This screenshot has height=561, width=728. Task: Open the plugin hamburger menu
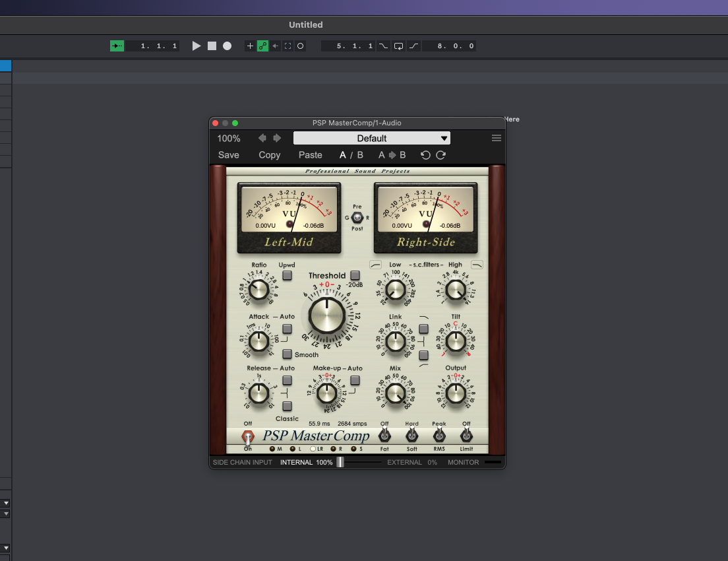(x=496, y=138)
